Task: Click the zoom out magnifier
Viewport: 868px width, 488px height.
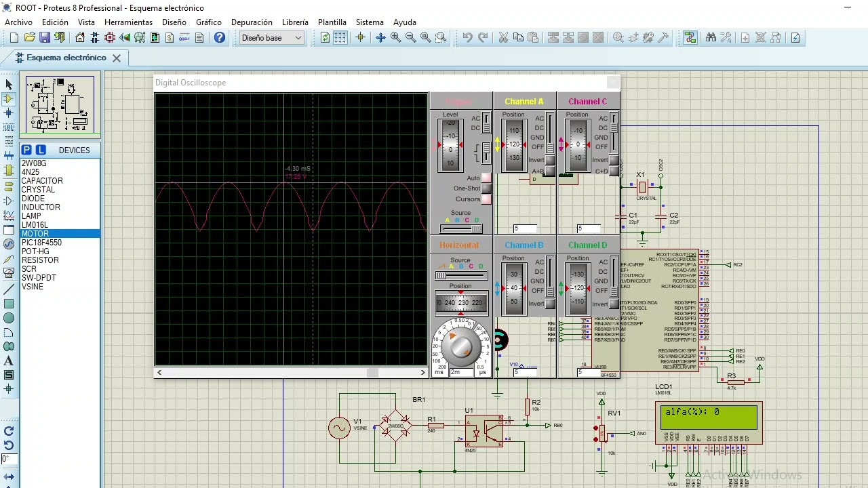Action: tap(410, 38)
